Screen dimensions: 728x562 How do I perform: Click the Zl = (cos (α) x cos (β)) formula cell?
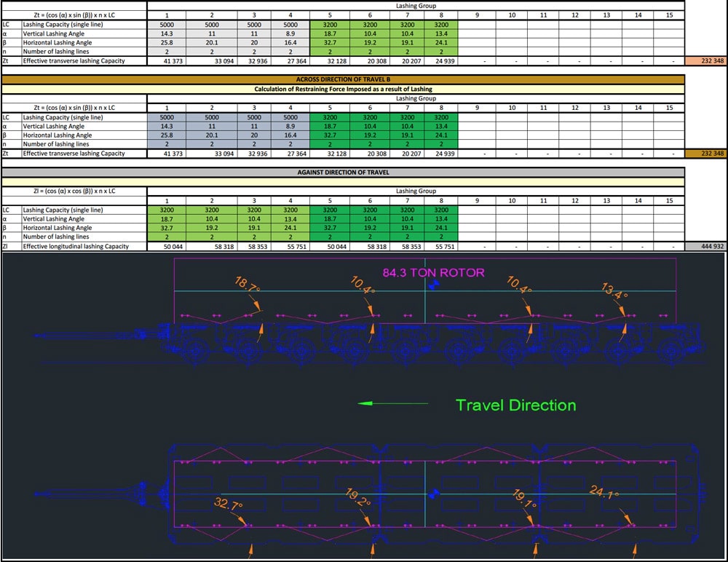[x=74, y=191]
